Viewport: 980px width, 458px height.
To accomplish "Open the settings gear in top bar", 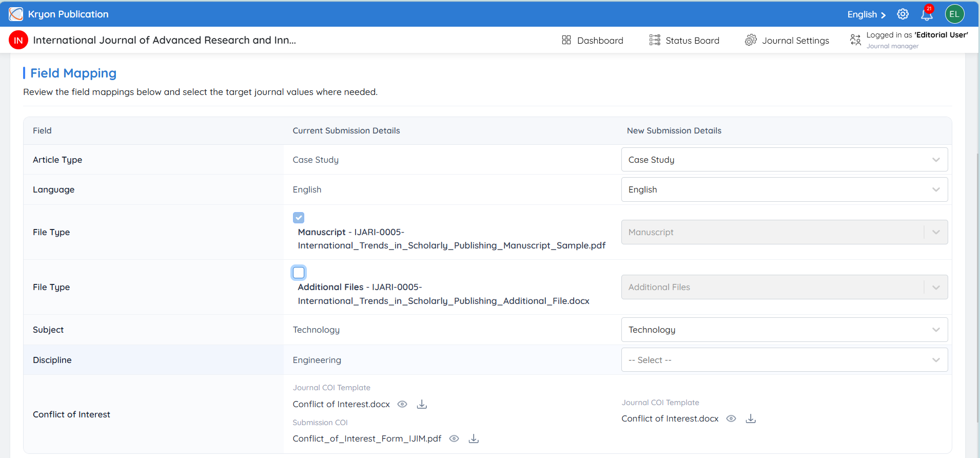I will [903, 14].
